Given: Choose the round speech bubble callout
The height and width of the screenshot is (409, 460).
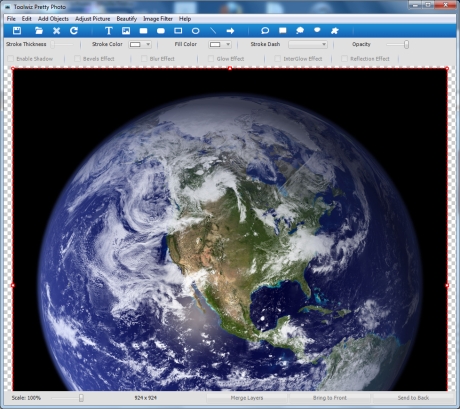Looking at the screenshot, I should tap(265, 31).
